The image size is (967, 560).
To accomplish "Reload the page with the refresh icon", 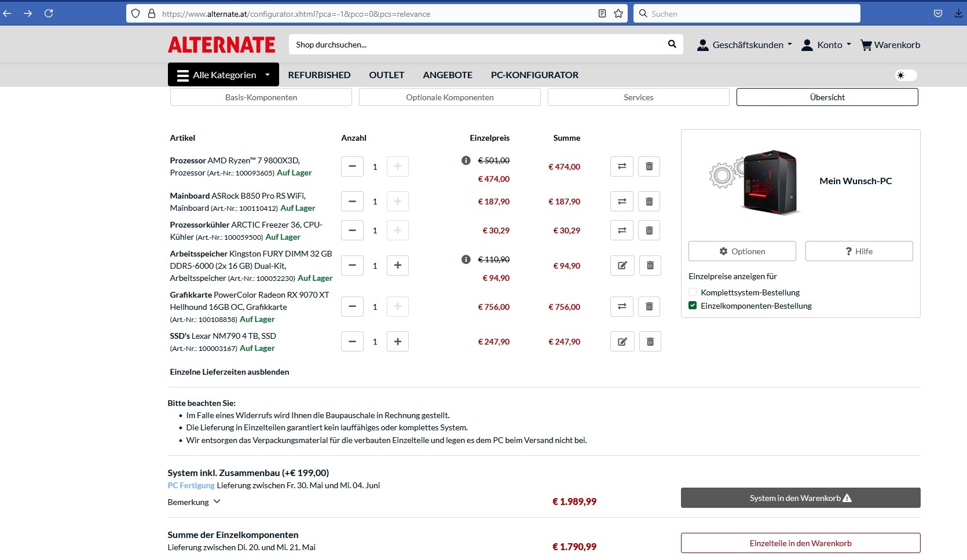I will point(49,13).
